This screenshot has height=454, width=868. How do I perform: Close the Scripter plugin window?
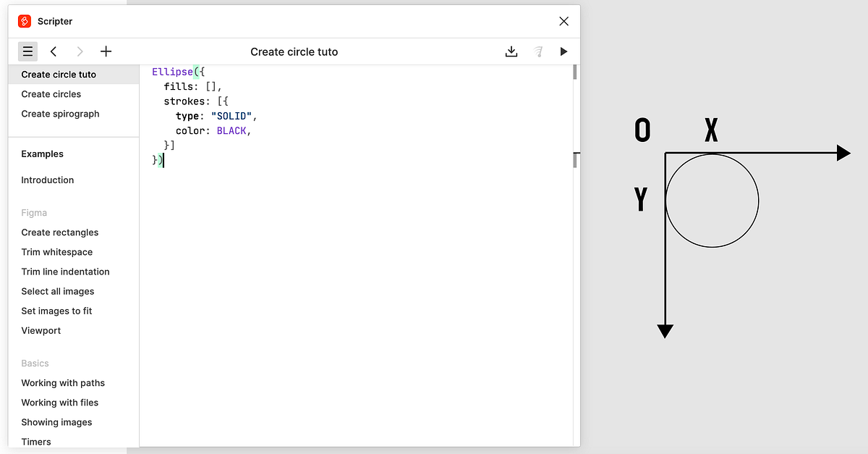click(x=563, y=21)
